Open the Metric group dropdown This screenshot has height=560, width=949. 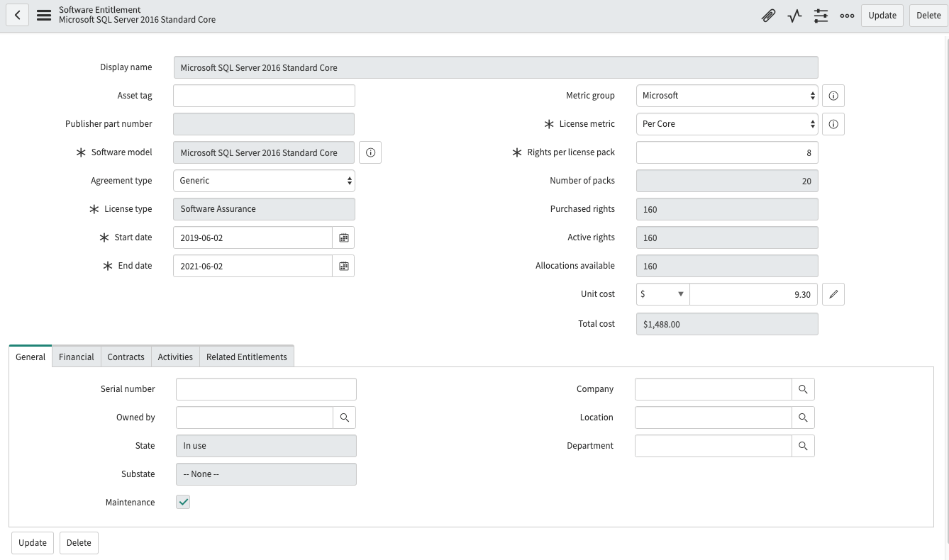click(727, 96)
